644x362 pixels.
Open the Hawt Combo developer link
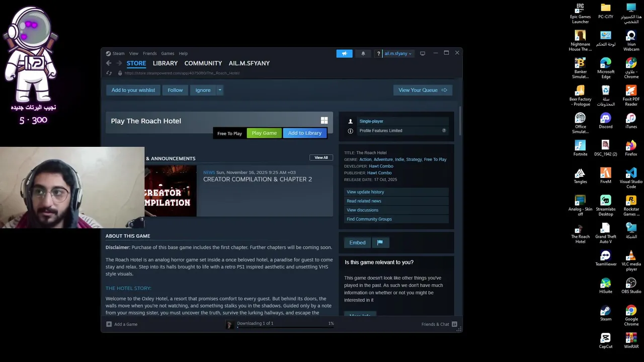(381, 166)
